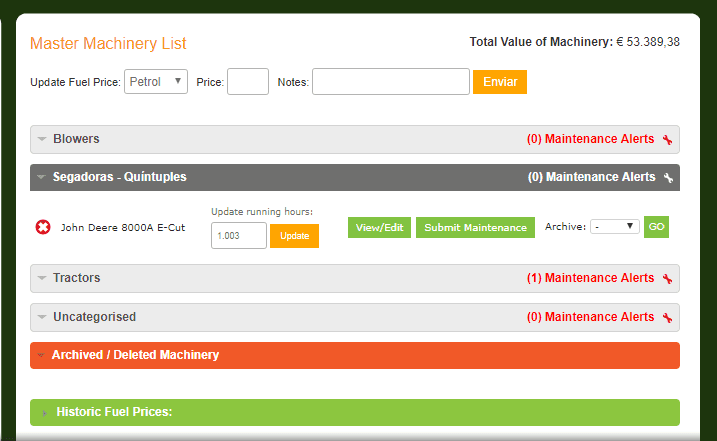Open the Archive dropdown for John Deere
The height and width of the screenshot is (441, 717).
[x=615, y=226]
